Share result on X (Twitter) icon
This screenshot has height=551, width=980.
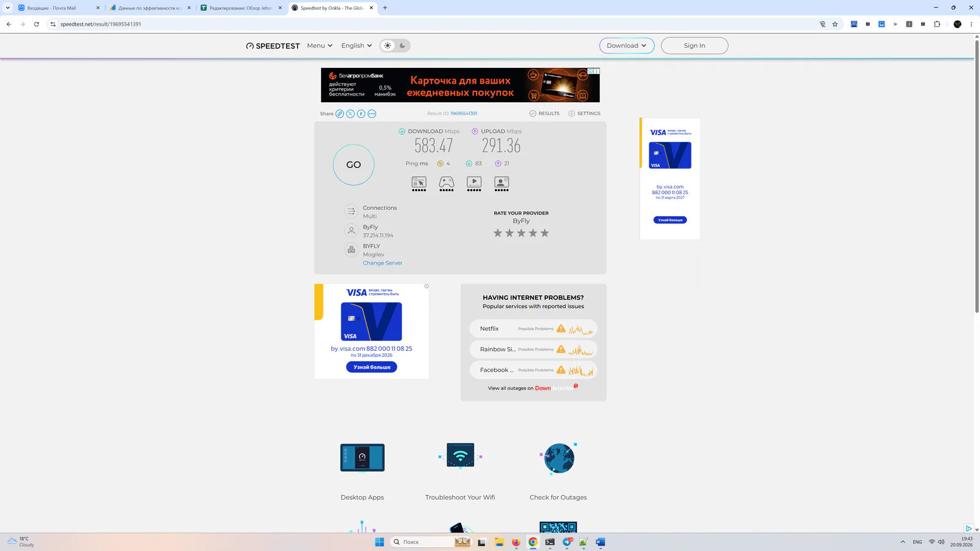pyautogui.click(x=350, y=114)
